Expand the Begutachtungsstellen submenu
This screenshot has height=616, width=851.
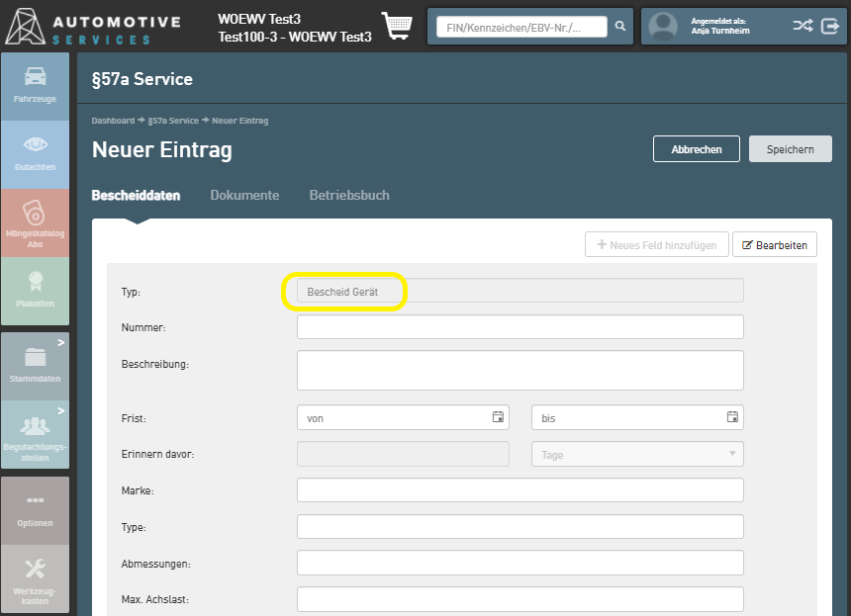coord(35,433)
